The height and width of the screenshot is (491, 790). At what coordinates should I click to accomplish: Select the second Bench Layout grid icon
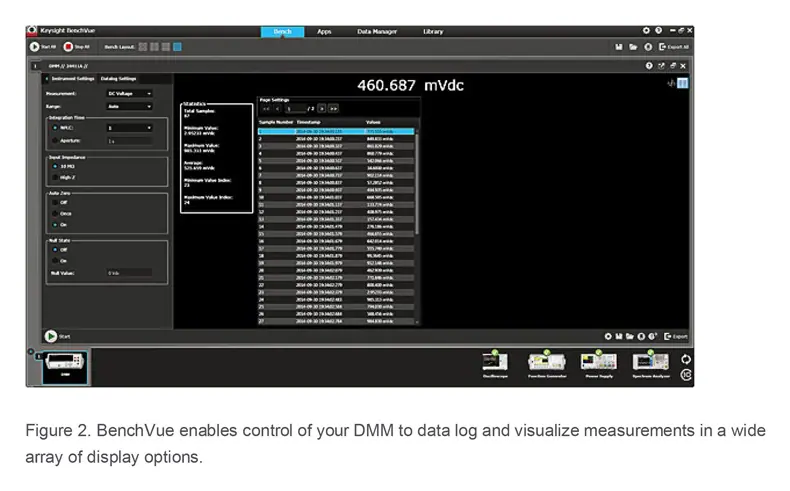154,47
